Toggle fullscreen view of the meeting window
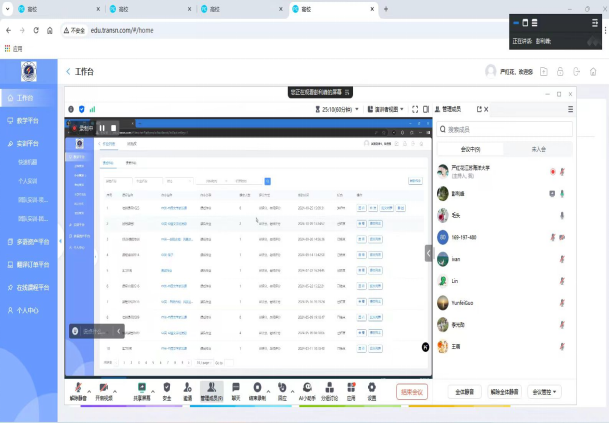The image size is (610, 424). 415,109
